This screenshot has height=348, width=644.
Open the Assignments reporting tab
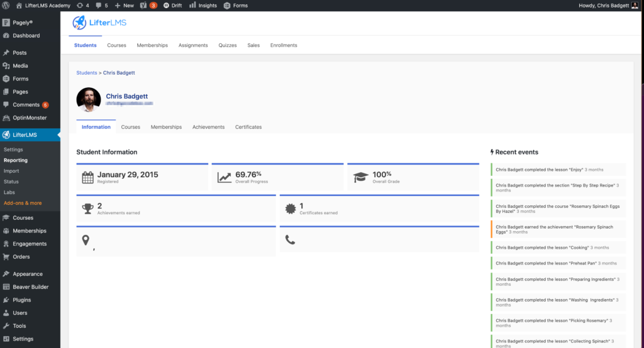[x=193, y=45]
